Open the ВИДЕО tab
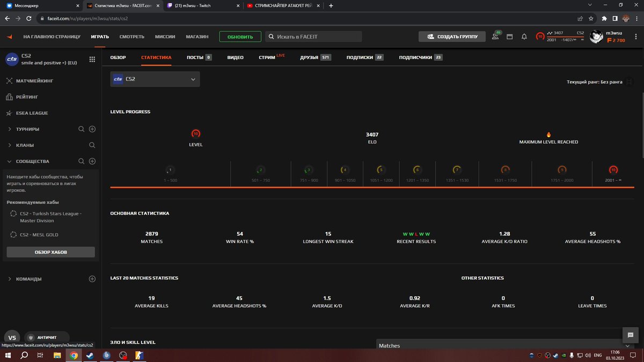The width and height of the screenshot is (644, 362). point(235,57)
